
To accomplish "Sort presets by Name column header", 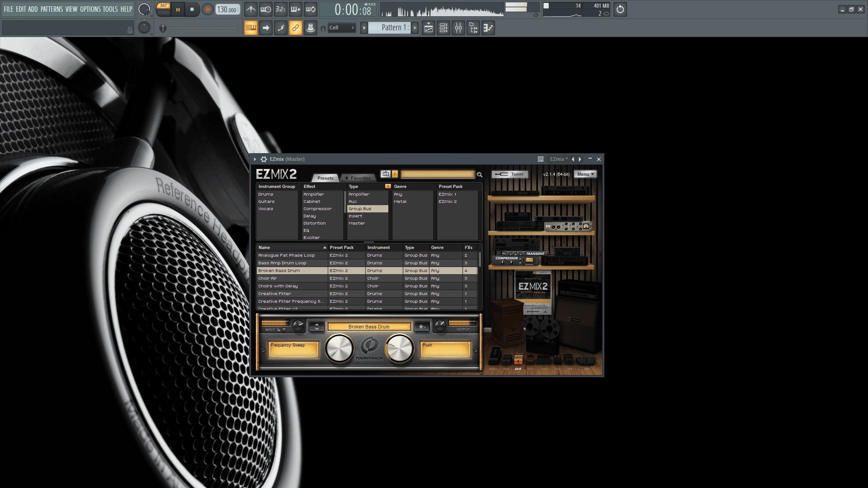I will 292,248.
